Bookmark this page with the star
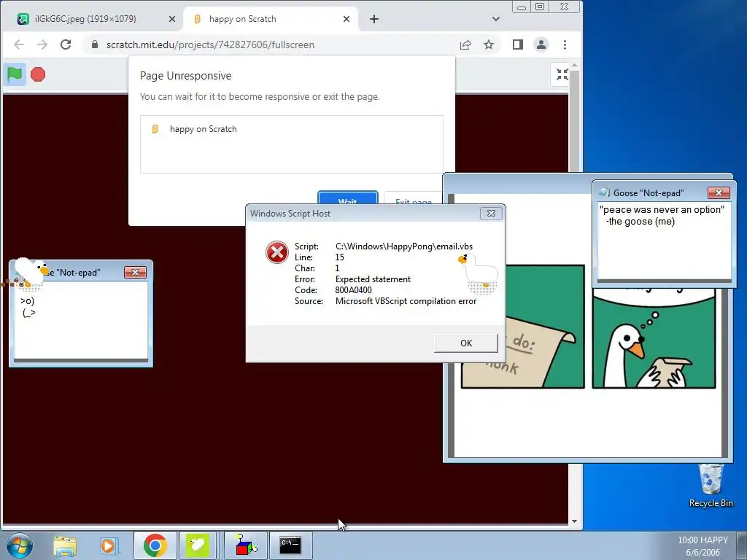This screenshot has height=560, width=747. tap(489, 44)
